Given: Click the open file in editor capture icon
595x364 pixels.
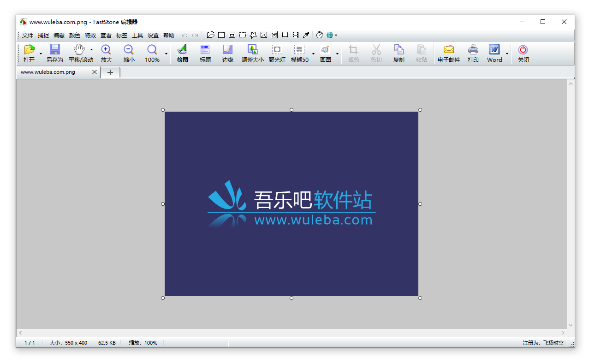Looking at the screenshot, I should pyautogui.click(x=211, y=35).
